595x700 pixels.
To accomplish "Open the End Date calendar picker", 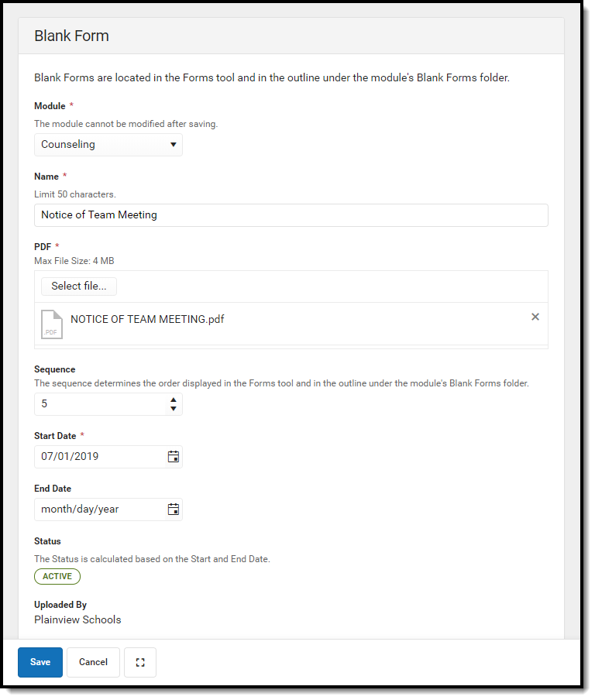I will point(174,509).
